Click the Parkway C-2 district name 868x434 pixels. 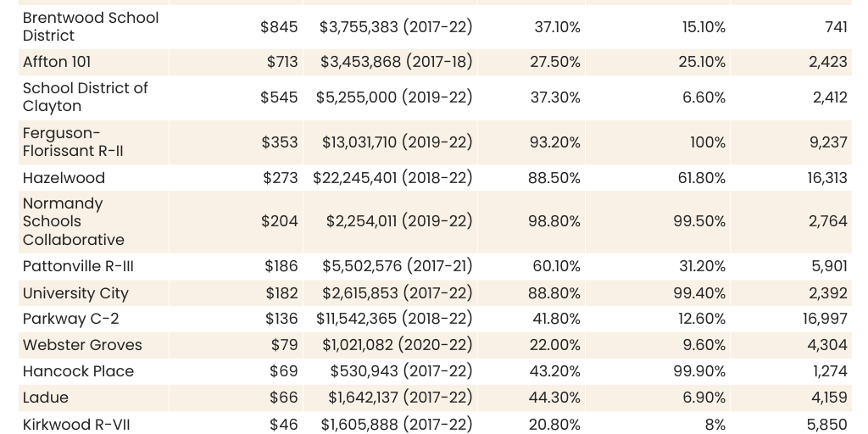[x=71, y=320]
